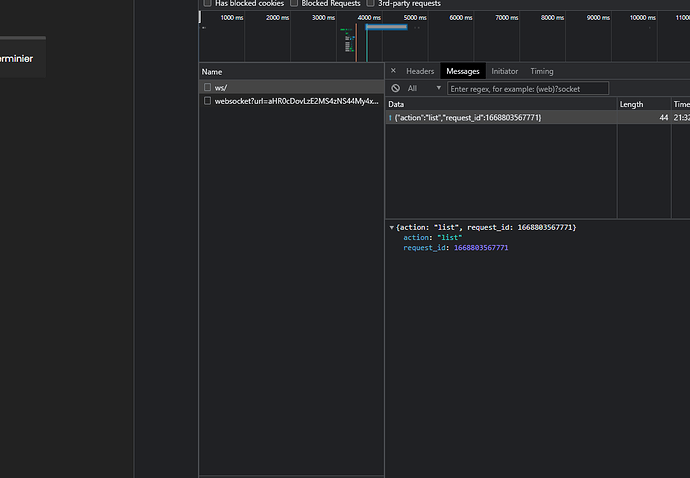
Task: Collapse the parsed JSON object tree
Action: (x=392, y=228)
